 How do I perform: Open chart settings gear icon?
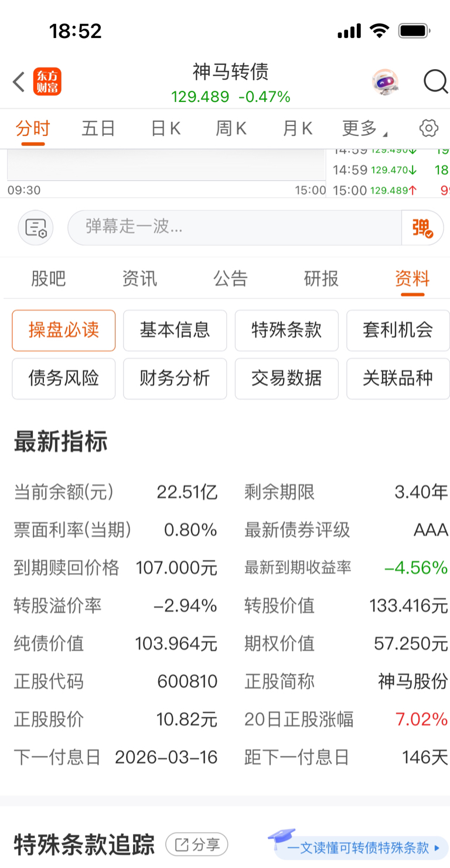[429, 128]
